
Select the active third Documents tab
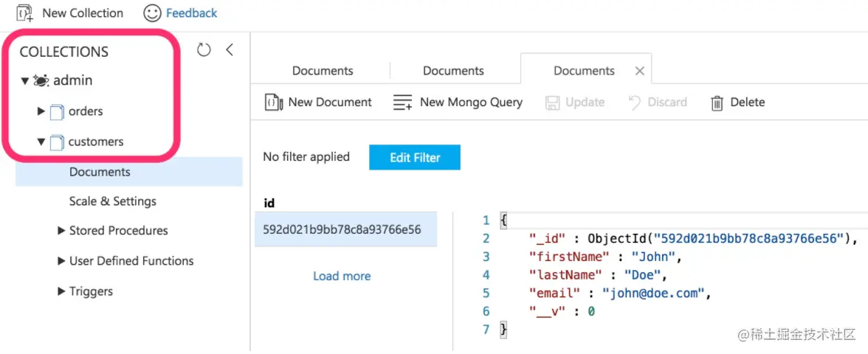(584, 71)
